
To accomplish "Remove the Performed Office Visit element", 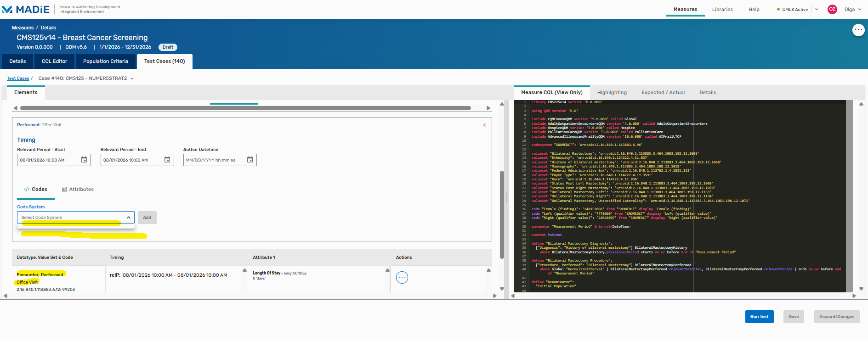I will click(484, 125).
